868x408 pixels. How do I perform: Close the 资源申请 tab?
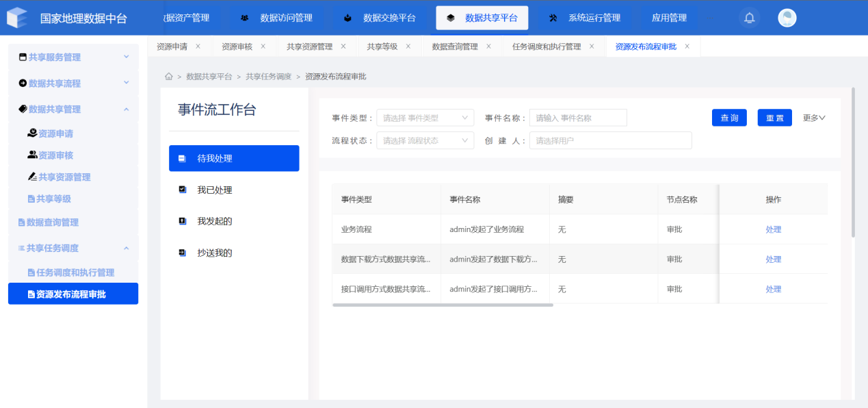tap(198, 47)
